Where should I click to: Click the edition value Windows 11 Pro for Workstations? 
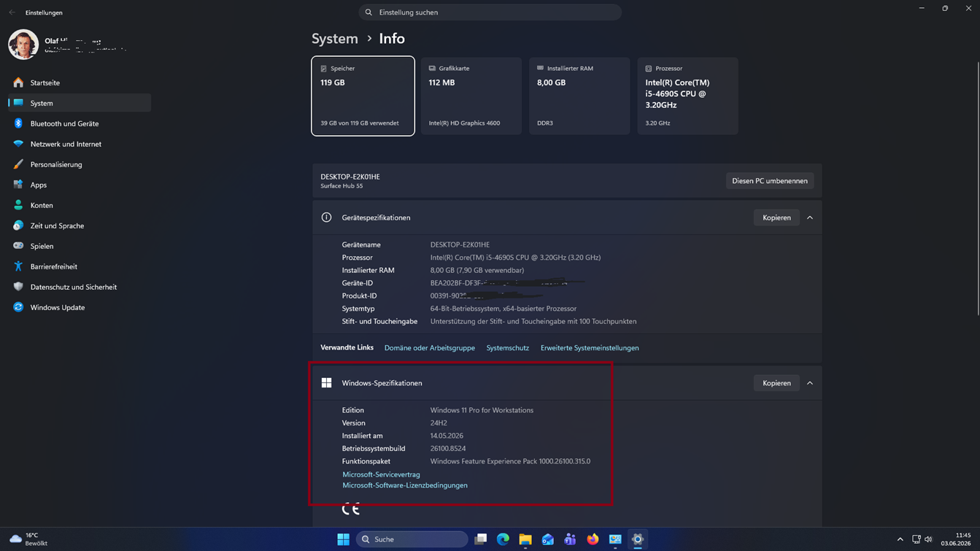coord(482,410)
